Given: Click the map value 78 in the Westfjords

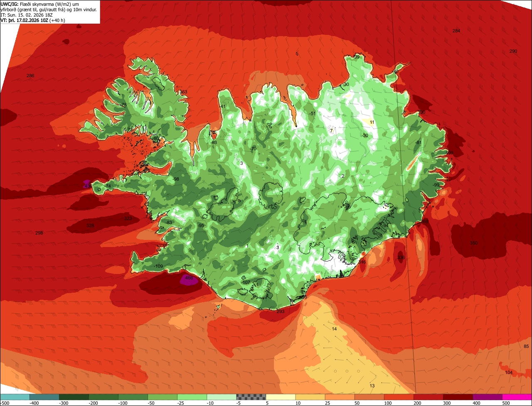Looking at the screenshot, I should [123, 105].
